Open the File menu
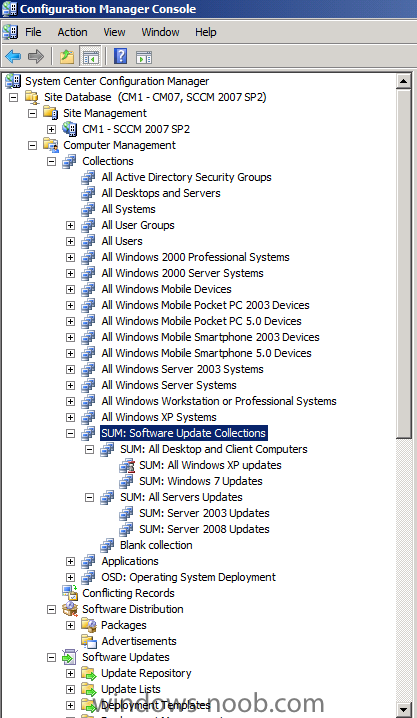The width and height of the screenshot is (417, 718). pyautogui.click(x=33, y=32)
